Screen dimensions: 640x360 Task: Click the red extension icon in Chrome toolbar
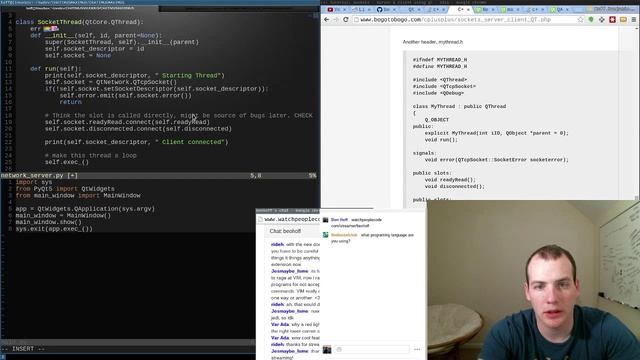[612, 20]
